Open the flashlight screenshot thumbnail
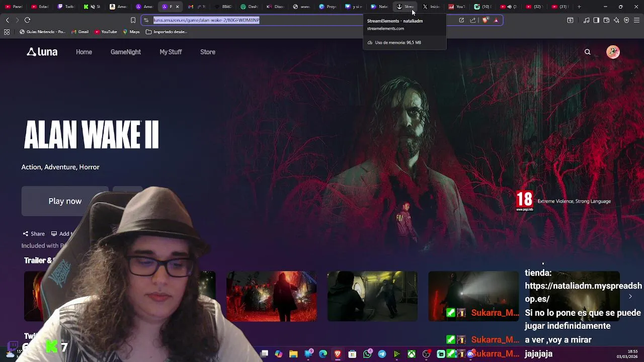This screenshot has width=644, height=362. (x=473, y=296)
